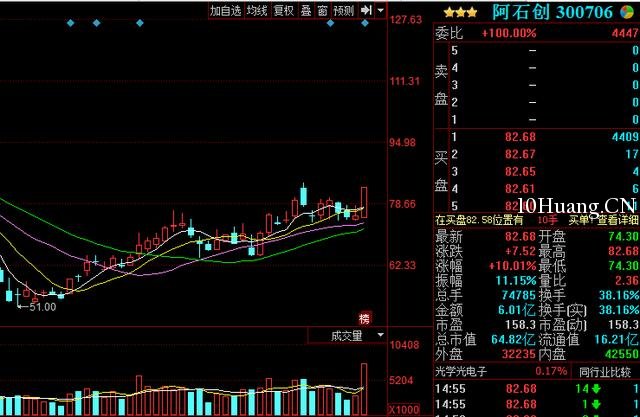Click the 外盘 32235 value
Image resolution: width=640 pixels, height=417 pixels.
coord(518,354)
